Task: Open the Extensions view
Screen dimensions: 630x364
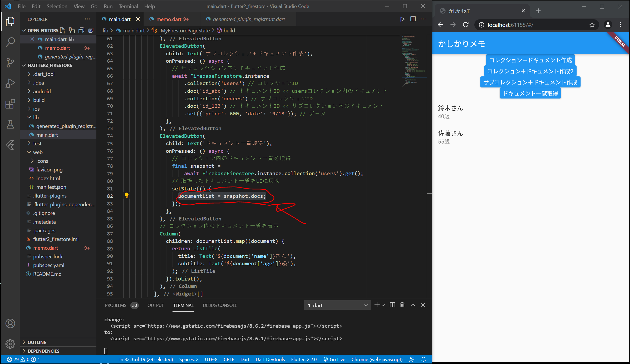Action: 10,104
